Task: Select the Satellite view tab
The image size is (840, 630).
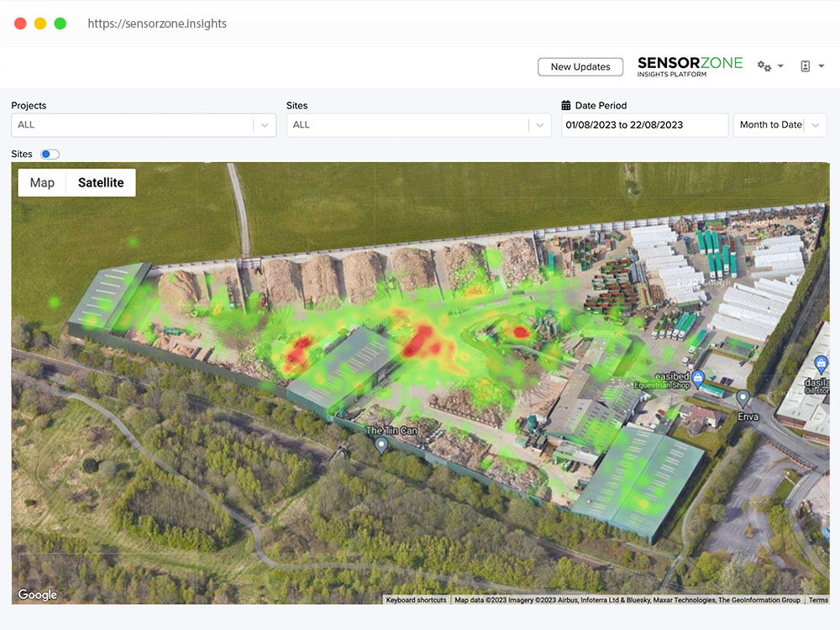Action: pos(100,182)
